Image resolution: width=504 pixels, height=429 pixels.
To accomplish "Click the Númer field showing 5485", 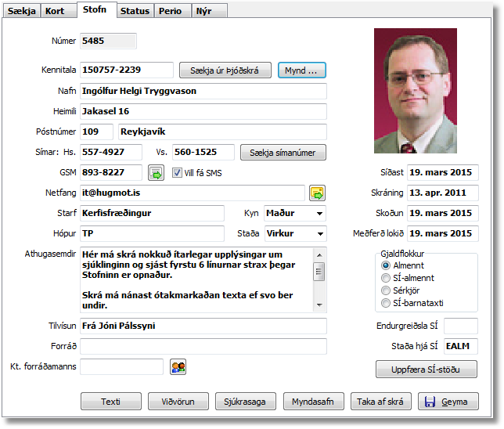I will (x=108, y=41).
